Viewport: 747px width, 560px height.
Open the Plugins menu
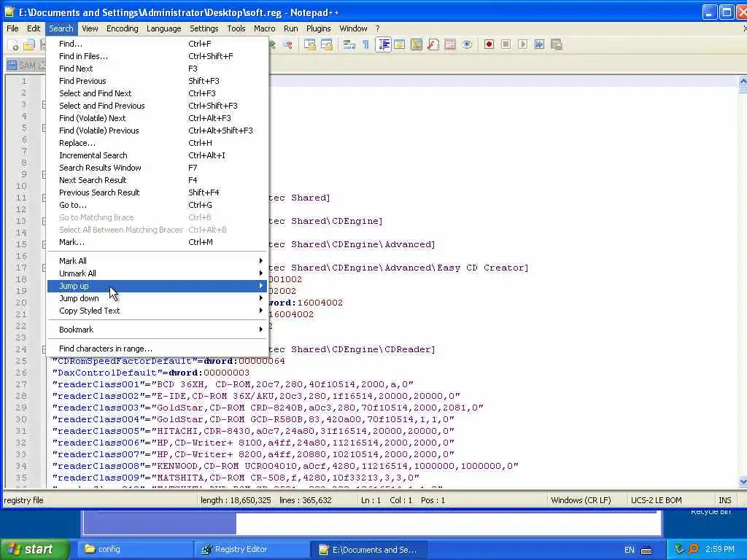[x=318, y=28]
